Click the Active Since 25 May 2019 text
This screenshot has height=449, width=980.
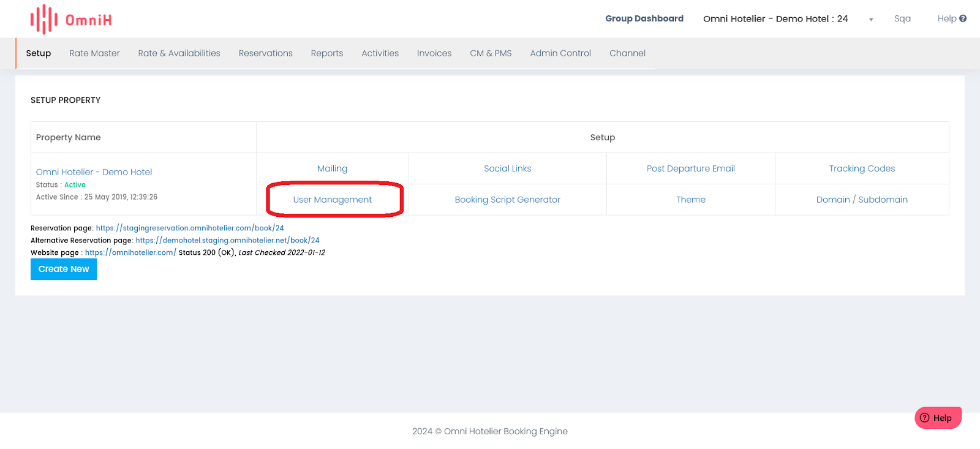pos(97,197)
